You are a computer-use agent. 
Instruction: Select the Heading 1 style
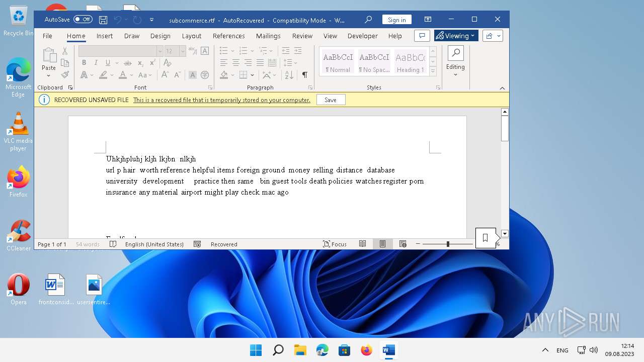point(410,62)
